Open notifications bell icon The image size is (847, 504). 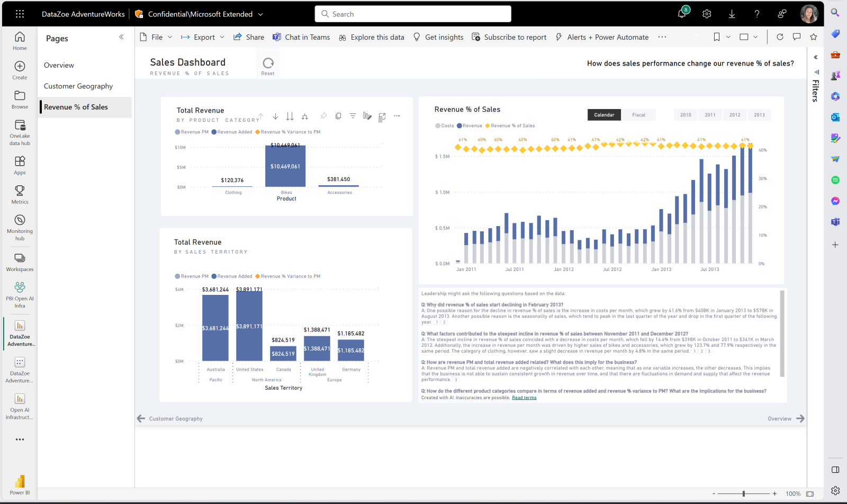click(x=682, y=14)
